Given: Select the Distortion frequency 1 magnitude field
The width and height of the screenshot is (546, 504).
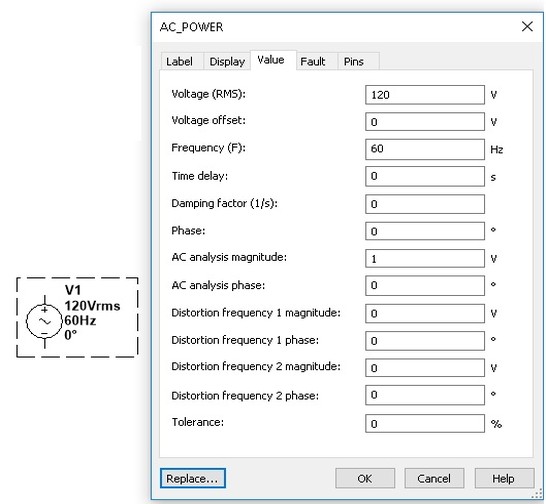Looking at the screenshot, I should 425,313.
